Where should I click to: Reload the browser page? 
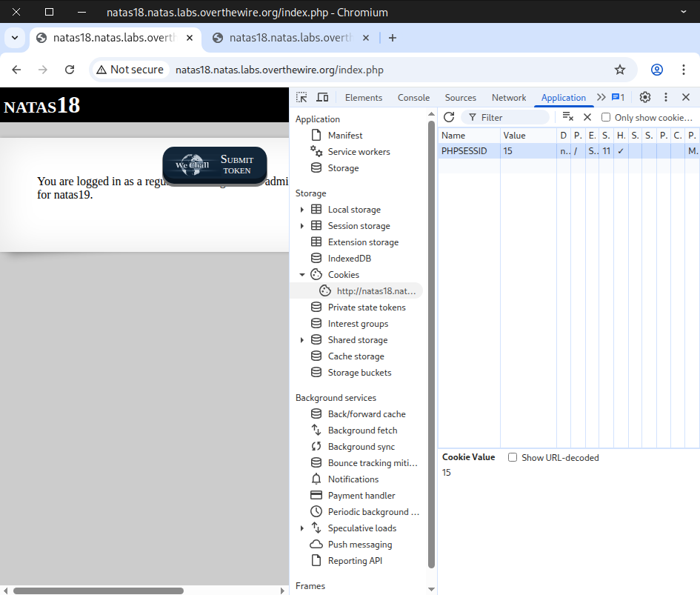coord(70,70)
